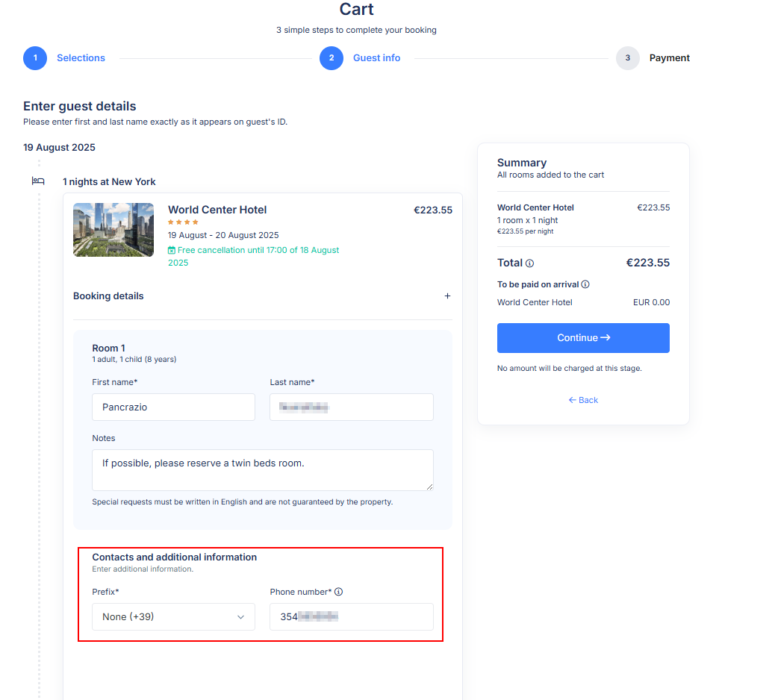Click the 'To be paid on arrival' info icon

(585, 284)
